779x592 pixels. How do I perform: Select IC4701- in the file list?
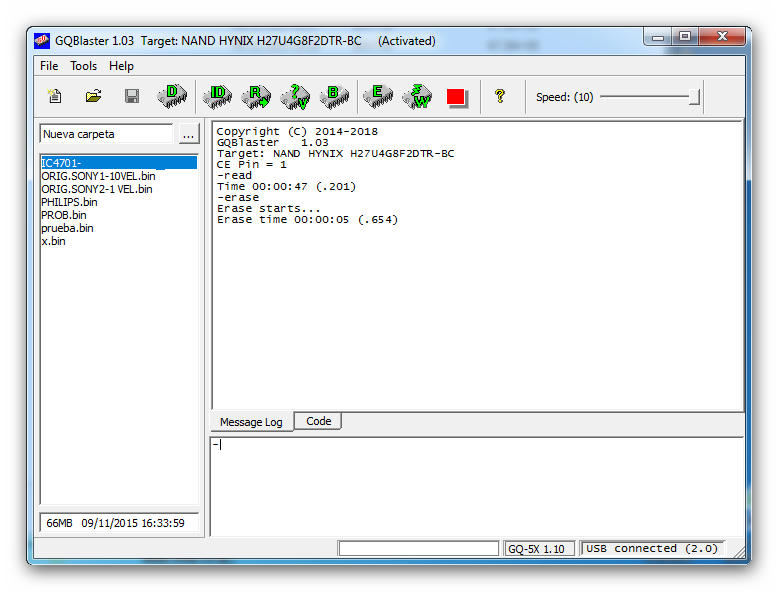[x=119, y=163]
